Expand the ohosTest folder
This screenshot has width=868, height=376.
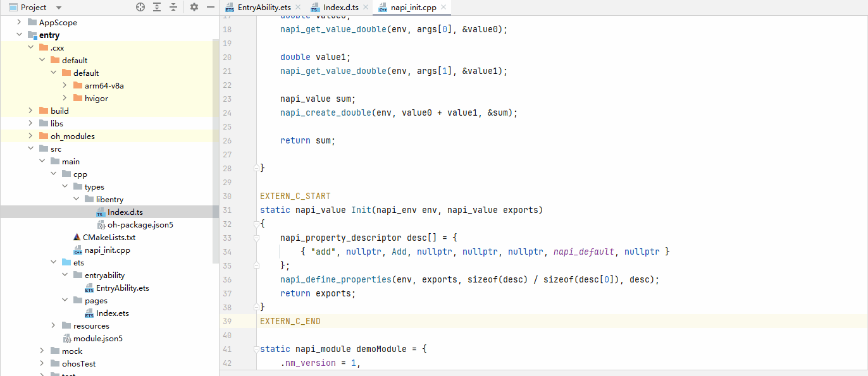[42, 363]
